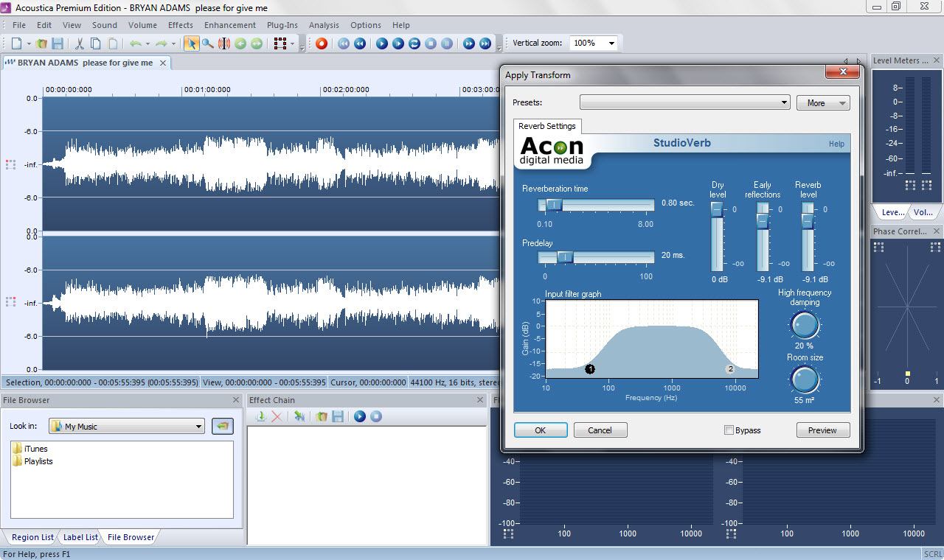Expand the More button menu
The width and height of the screenshot is (944, 560).
coord(823,102)
